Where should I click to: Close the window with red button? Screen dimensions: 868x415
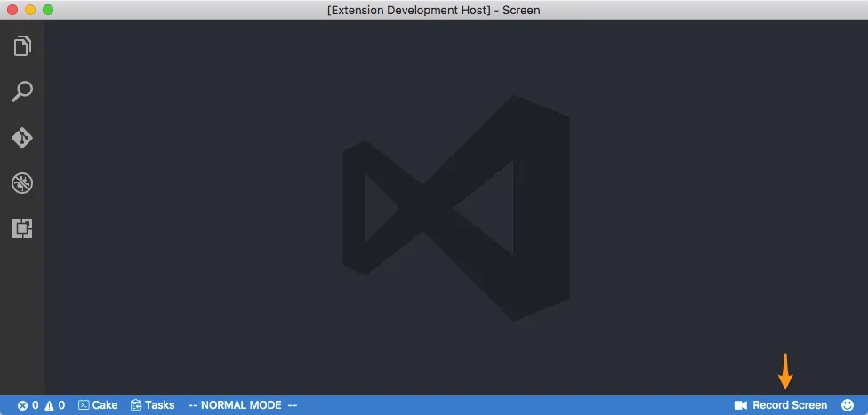tap(12, 10)
